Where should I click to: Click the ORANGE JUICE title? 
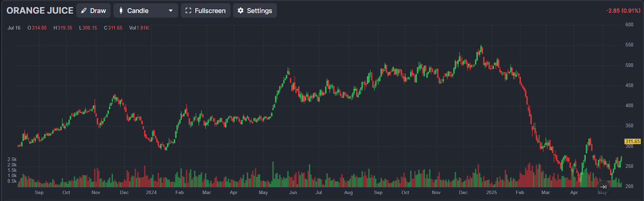coord(40,10)
